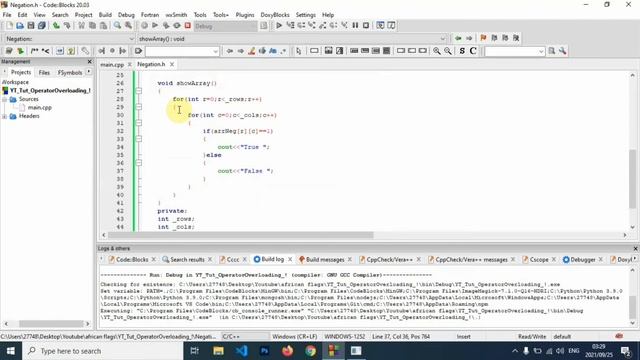
Task: Switch to the FSymbols management tab
Action: 70,73
